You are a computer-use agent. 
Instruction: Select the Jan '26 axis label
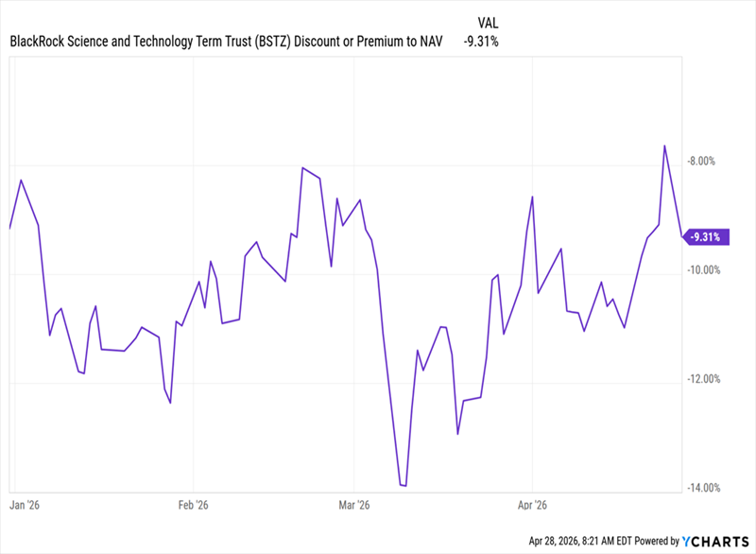26,505
